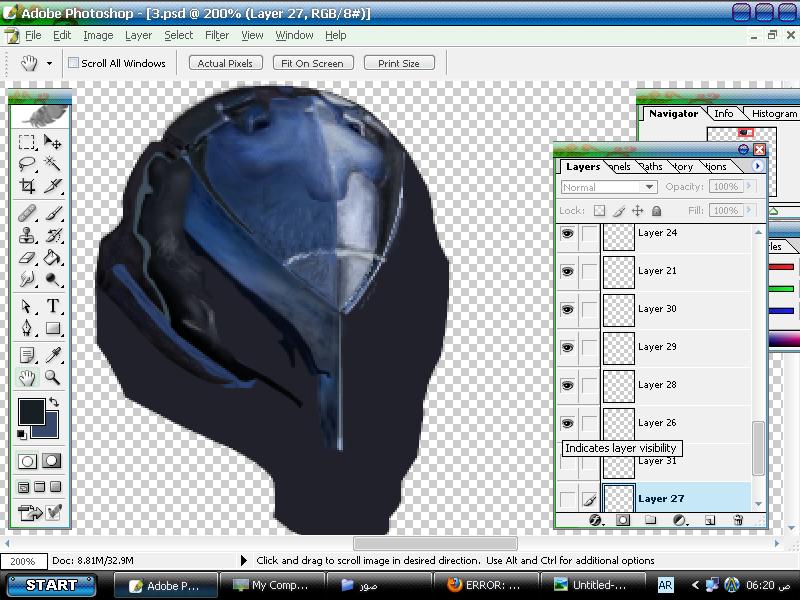The width and height of the screenshot is (800, 600).
Task: Activate the Zoom magnifier tool
Action: click(x=53, y=378)
